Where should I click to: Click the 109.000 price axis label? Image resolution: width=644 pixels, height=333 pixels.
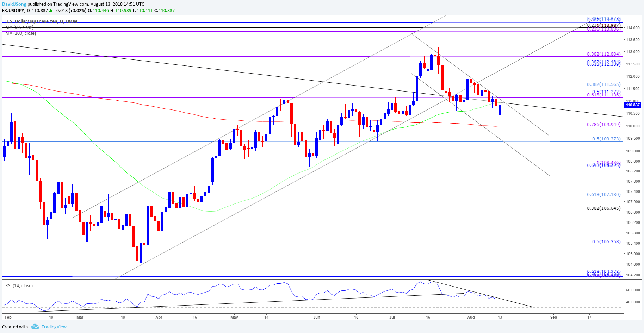[633, 151]
